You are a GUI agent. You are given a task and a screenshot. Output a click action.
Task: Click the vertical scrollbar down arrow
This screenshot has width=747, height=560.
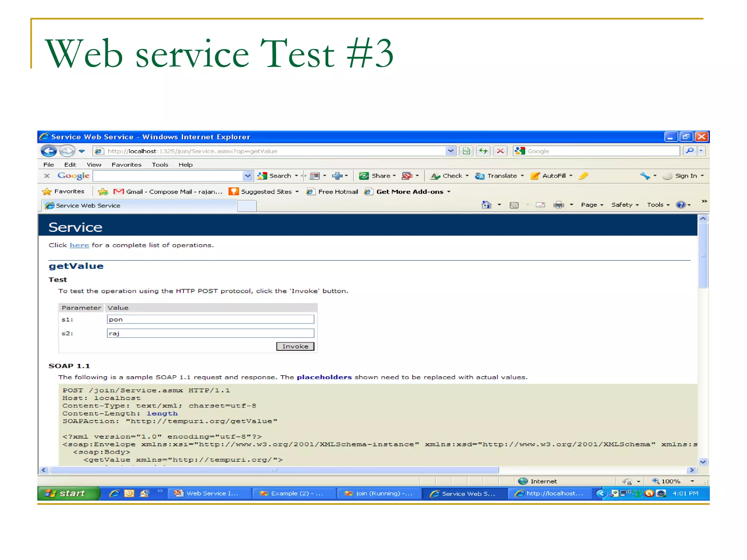point(703,462)
